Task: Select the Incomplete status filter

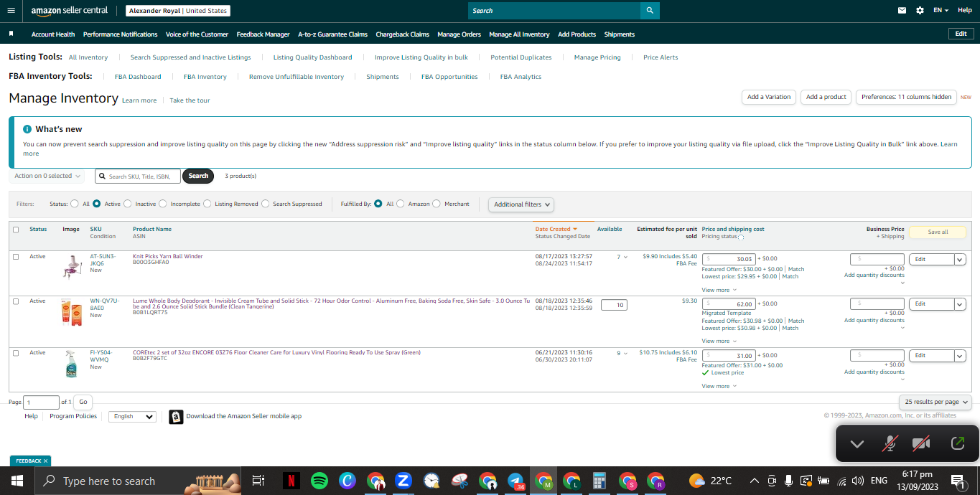Action: tap(163, 204)
